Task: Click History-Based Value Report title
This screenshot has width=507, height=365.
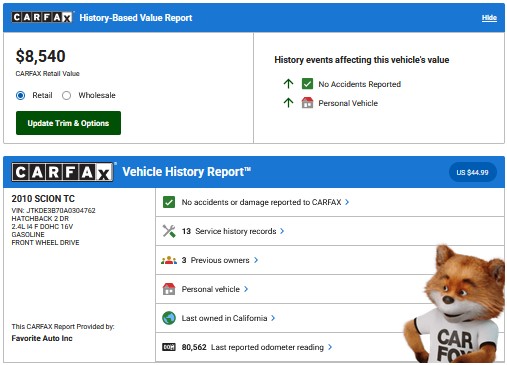Action: (x=136, y=18)
